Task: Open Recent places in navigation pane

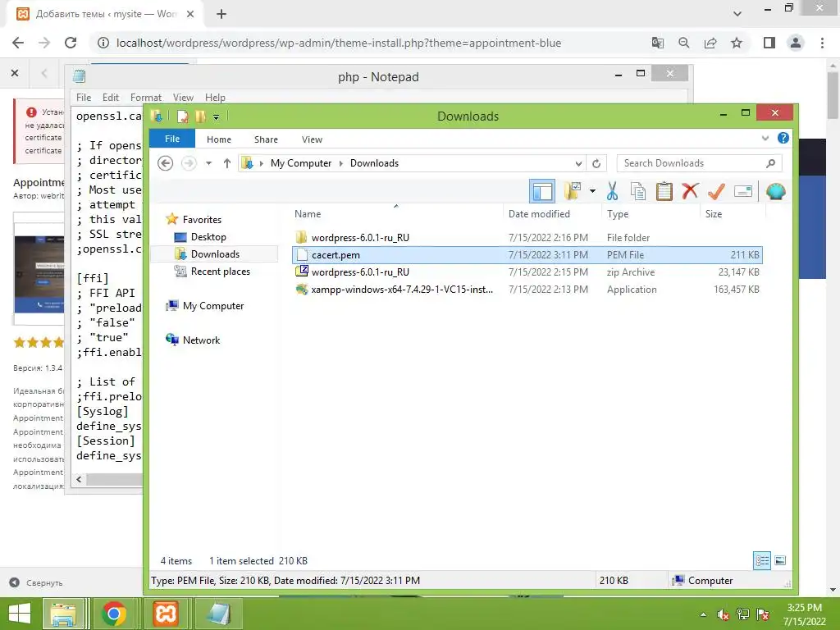Action: tap(220, 271)
